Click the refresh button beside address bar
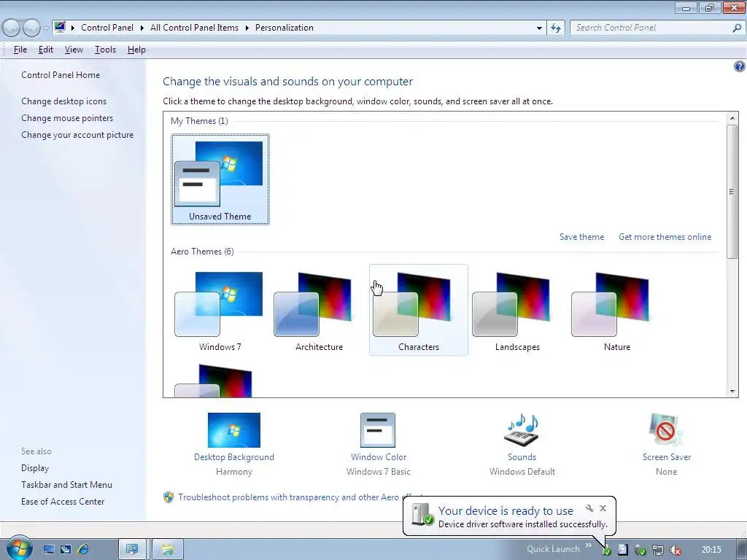 (555, 28)
